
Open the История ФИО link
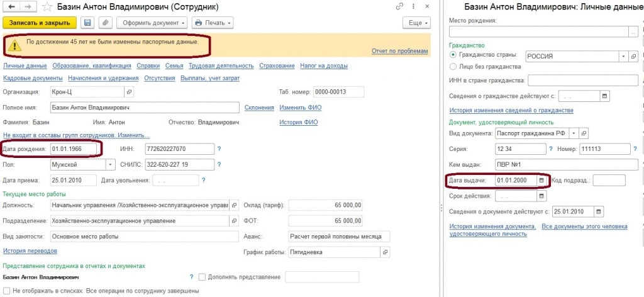pos(299,123)
